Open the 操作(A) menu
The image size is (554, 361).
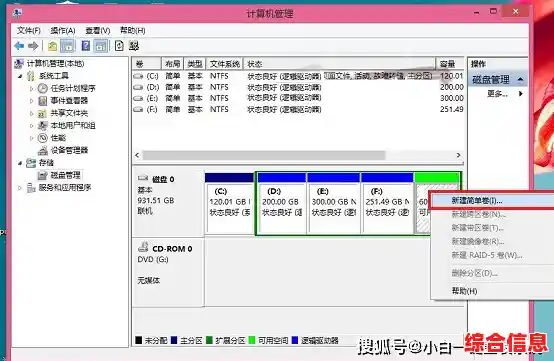[63, 31]
